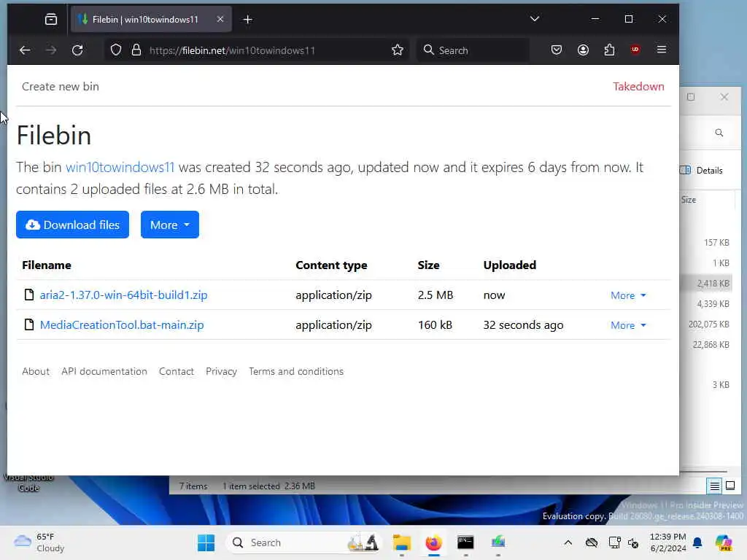Viewport: 747px width, 560px height.
Task: Expand More menu for MediaCreationTool row
Action: coord(628,326)
